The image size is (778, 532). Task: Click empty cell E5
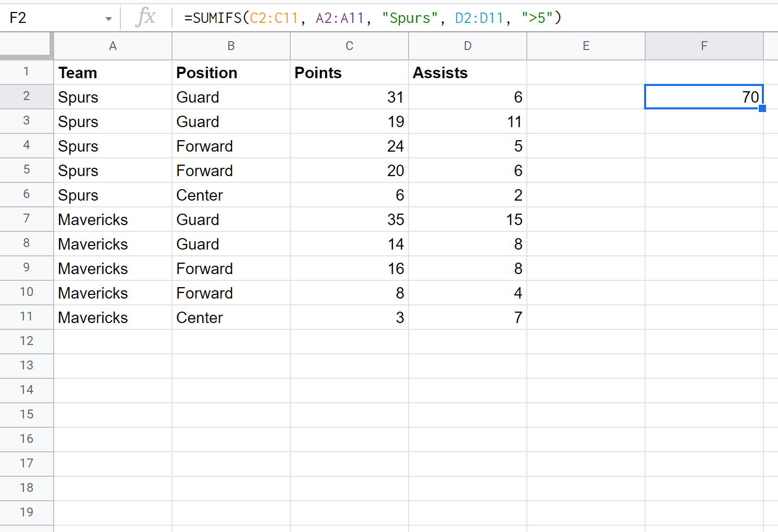586,170
